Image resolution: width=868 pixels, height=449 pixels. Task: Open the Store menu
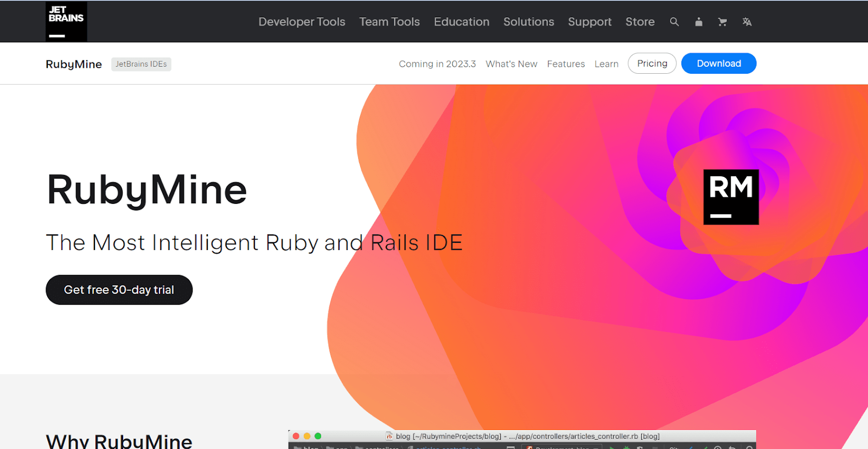click(640, 22)
